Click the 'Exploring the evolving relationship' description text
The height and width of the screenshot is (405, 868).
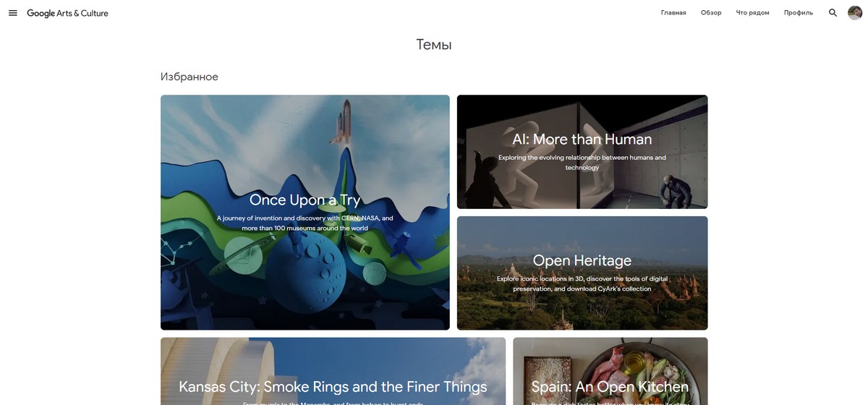(582, 162)
